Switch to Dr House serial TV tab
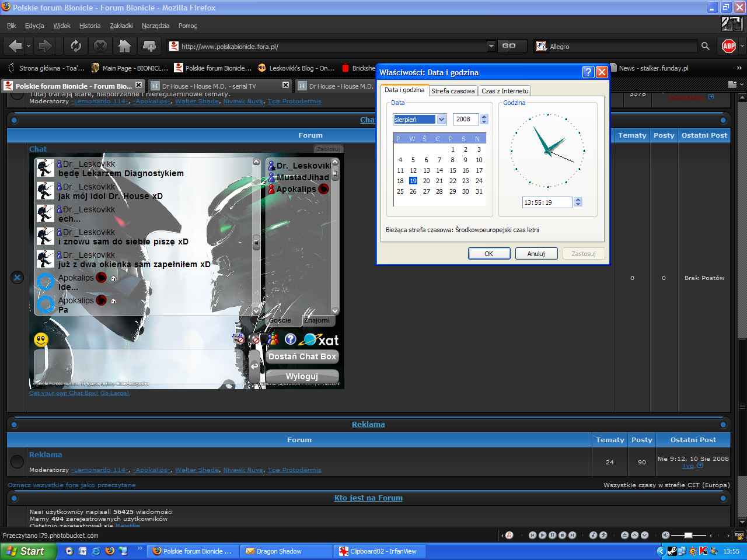The image size is (747, 560). [x=219, y=86]
